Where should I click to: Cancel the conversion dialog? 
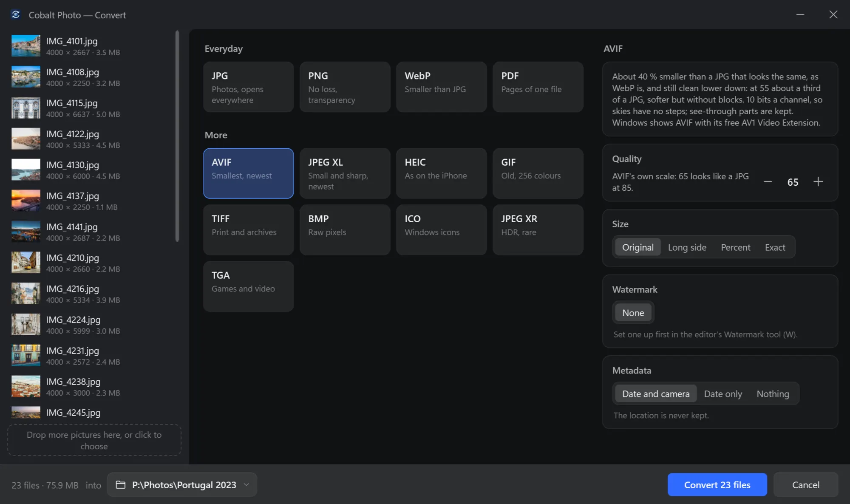point(806,485)
